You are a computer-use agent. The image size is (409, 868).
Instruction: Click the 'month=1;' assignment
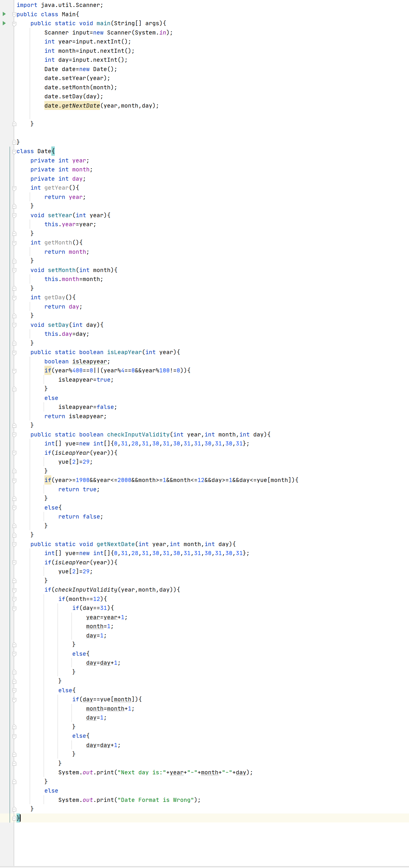click(x=100, y=626)
